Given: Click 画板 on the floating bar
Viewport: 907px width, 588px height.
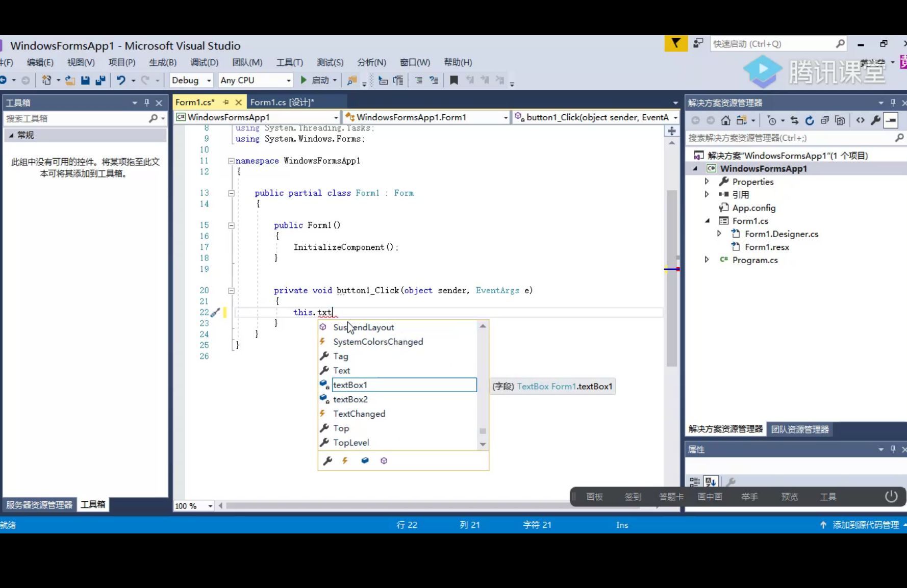Looking at the screenshot, I should point(594,497).
